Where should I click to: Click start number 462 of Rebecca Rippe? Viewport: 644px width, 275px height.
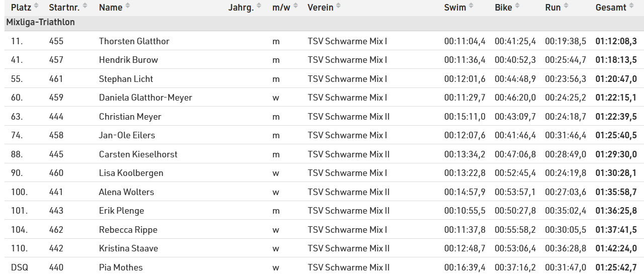click(x=56, y=230)
